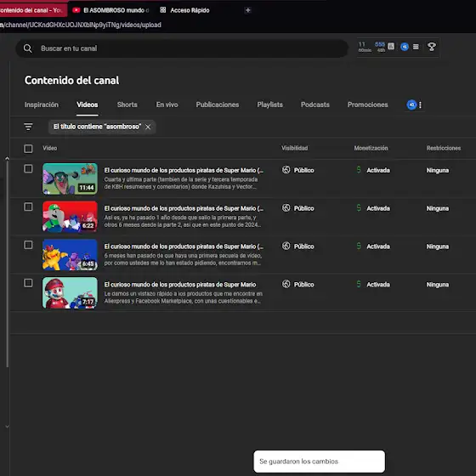Open Público visibility dropdown for 6:22 video
This screenshot has width=476, height=476.
point(304,208)
